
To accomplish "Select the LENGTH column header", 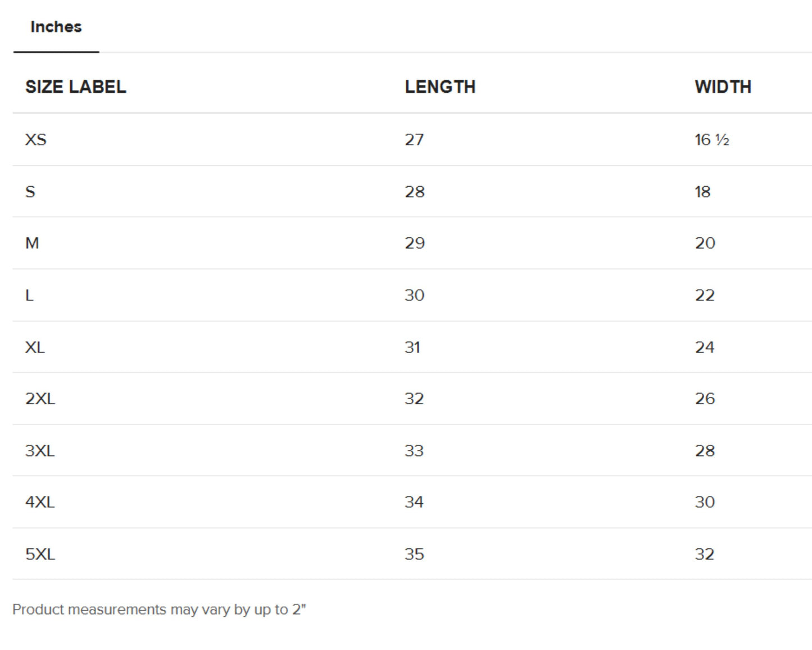I will [x=440, y=87].
